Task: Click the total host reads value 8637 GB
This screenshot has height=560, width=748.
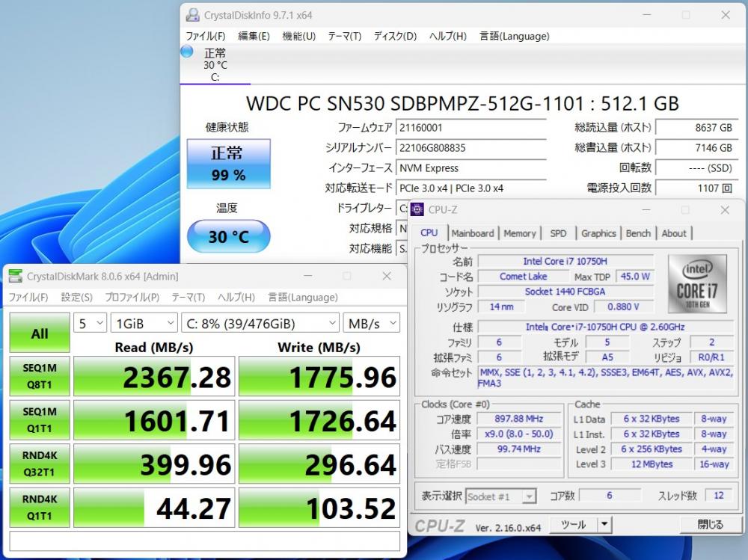Action: pos(697,128)
